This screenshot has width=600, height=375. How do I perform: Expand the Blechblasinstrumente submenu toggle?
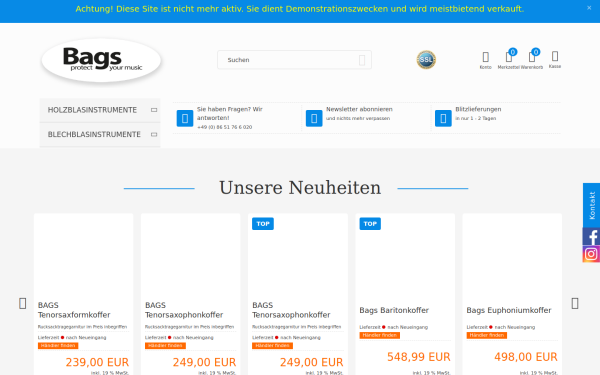154,135
